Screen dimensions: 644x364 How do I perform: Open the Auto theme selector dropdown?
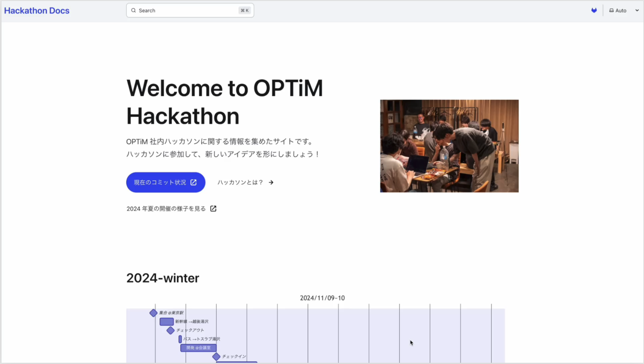624,10
